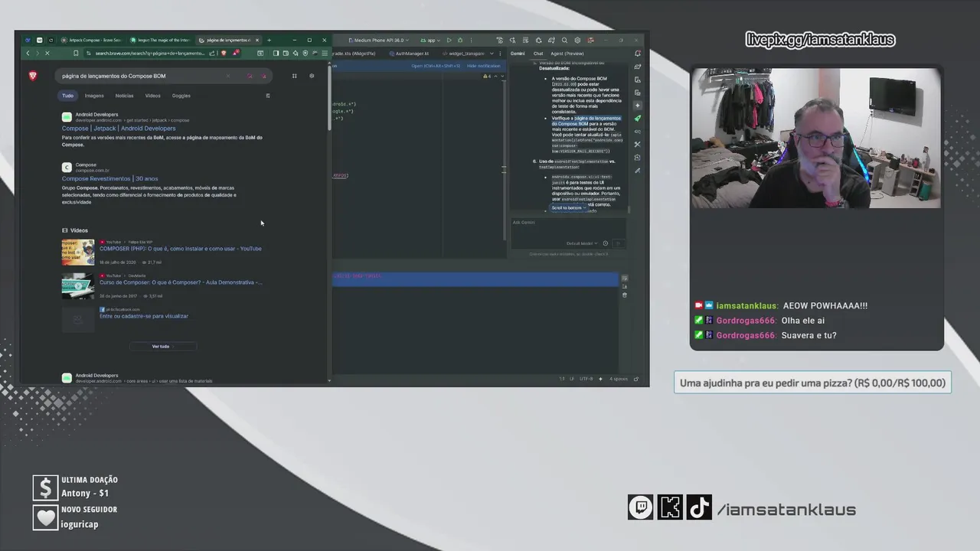
Task: Select Imagens search filter
Action: [94, 96]
